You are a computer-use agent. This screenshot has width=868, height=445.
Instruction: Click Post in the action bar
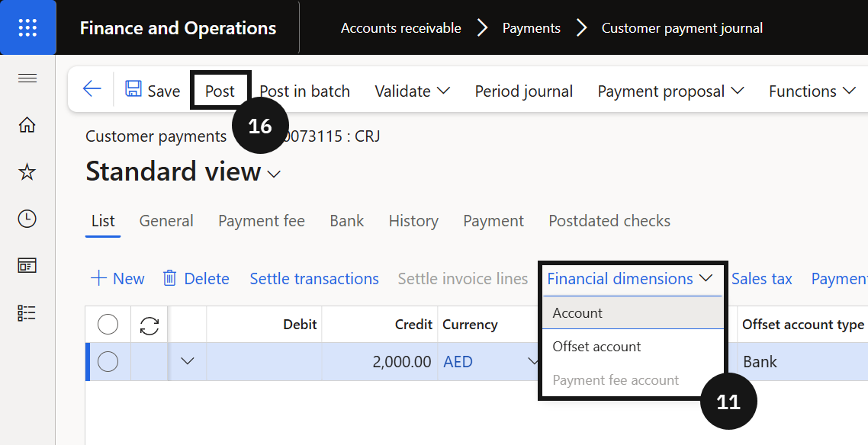(220, 91)
